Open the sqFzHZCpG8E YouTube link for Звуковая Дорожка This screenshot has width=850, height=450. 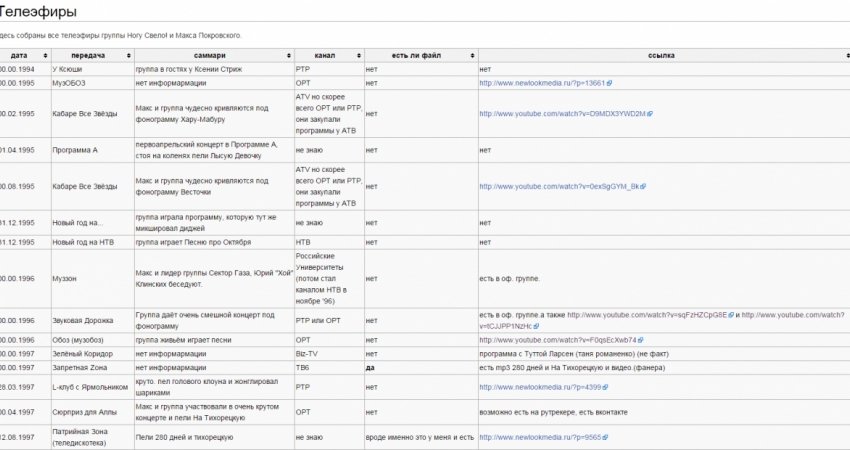point(650,315)
